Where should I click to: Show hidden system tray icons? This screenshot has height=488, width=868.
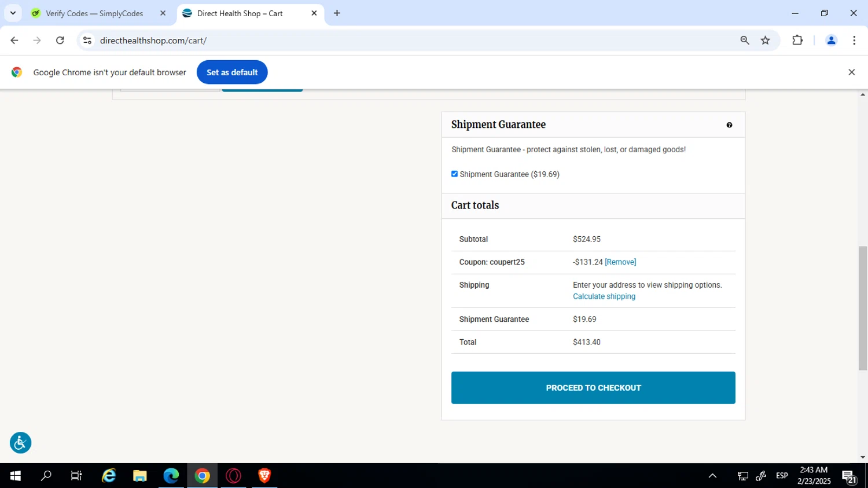[712, 476]
